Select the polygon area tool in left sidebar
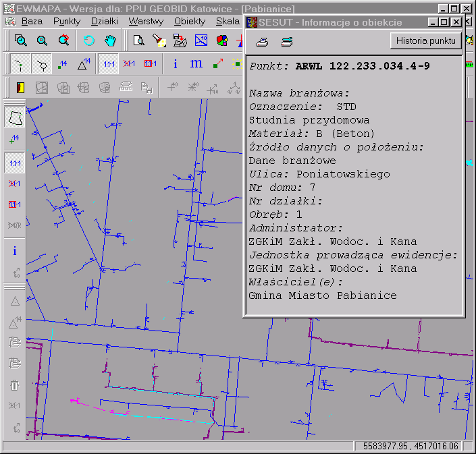Viewport: 476px width, 454px height. click(x=15, y=117)
